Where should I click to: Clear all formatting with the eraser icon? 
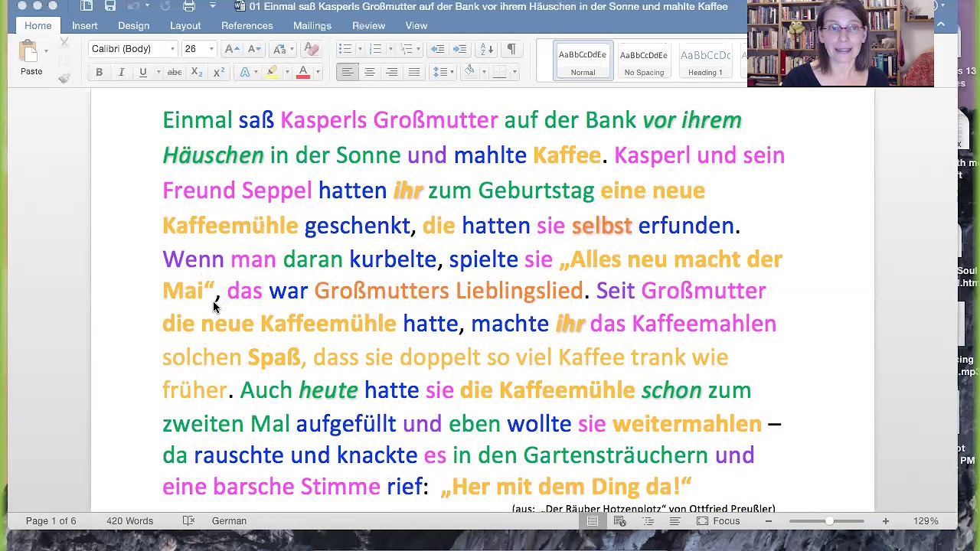(311, 49)
